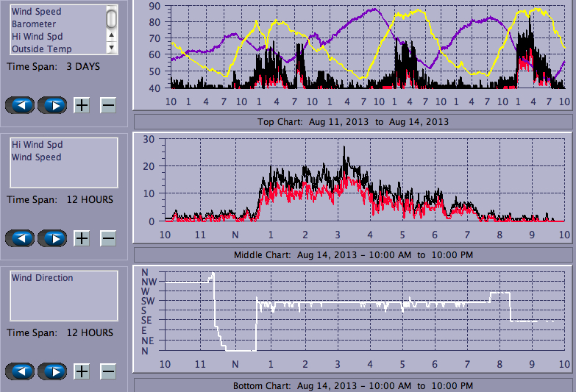The height and width of the screenshot is (392, 576).
Task: Click the bottom chart forward arrow button
Action: pos(52,371)
